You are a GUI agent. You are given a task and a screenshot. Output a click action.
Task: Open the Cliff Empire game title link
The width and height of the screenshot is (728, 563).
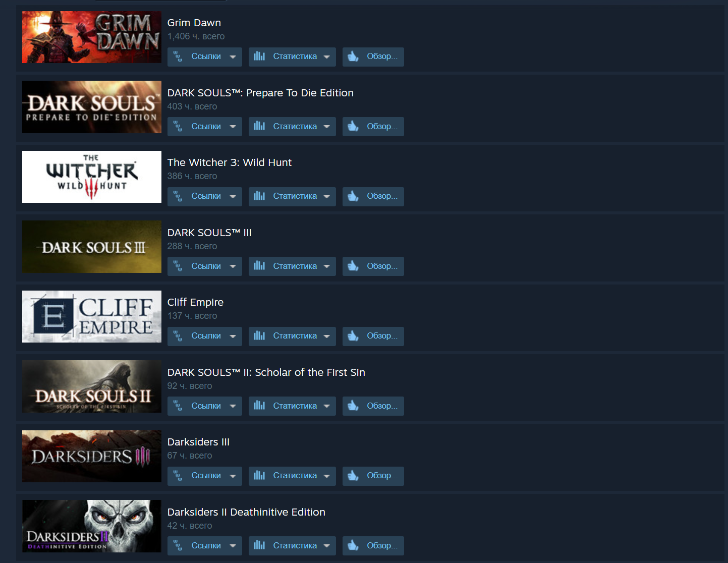pos(195,302)
